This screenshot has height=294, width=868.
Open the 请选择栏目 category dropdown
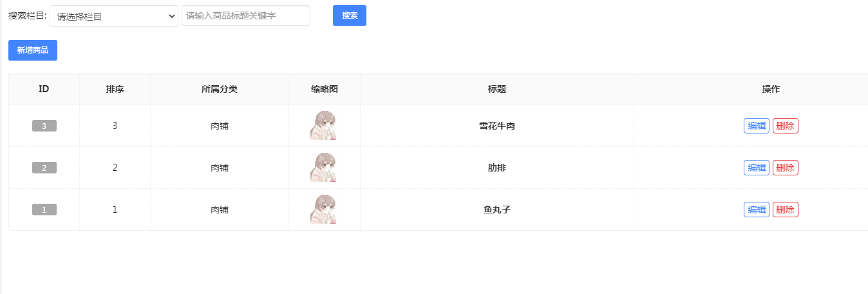[x=114, y=16]
